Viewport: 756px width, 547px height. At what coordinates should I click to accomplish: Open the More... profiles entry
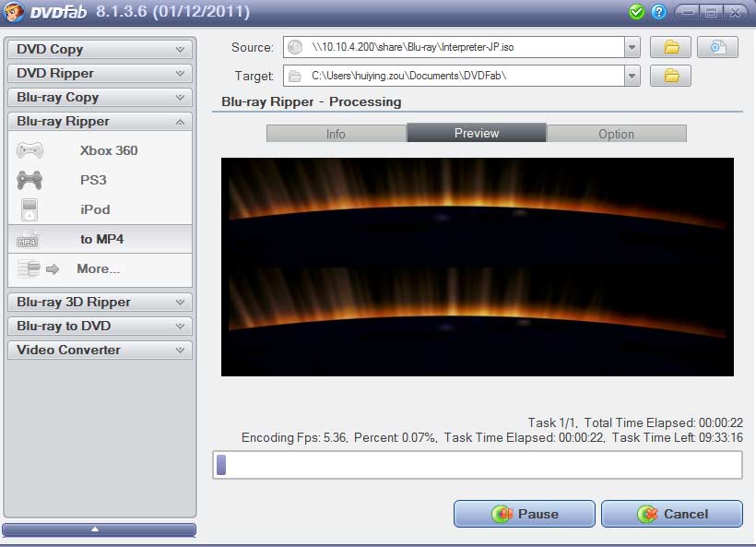tap(100, 268)
